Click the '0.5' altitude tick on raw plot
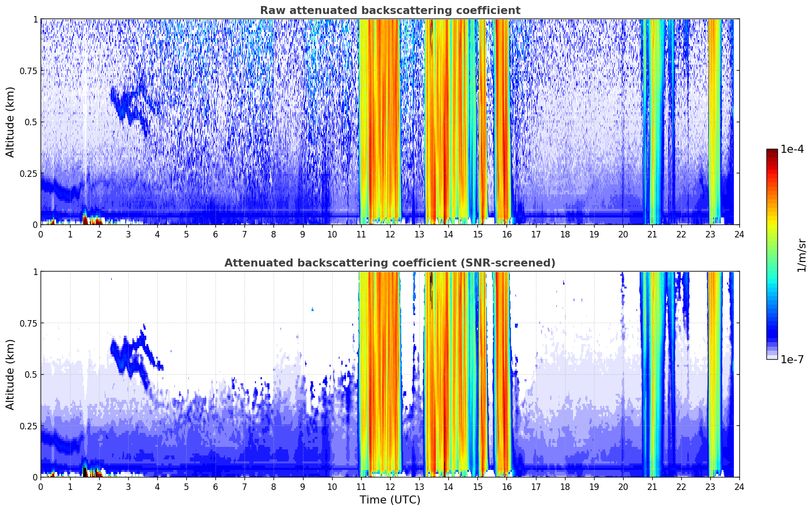Screen dimensions: 812x511 (x=31, y=122)
